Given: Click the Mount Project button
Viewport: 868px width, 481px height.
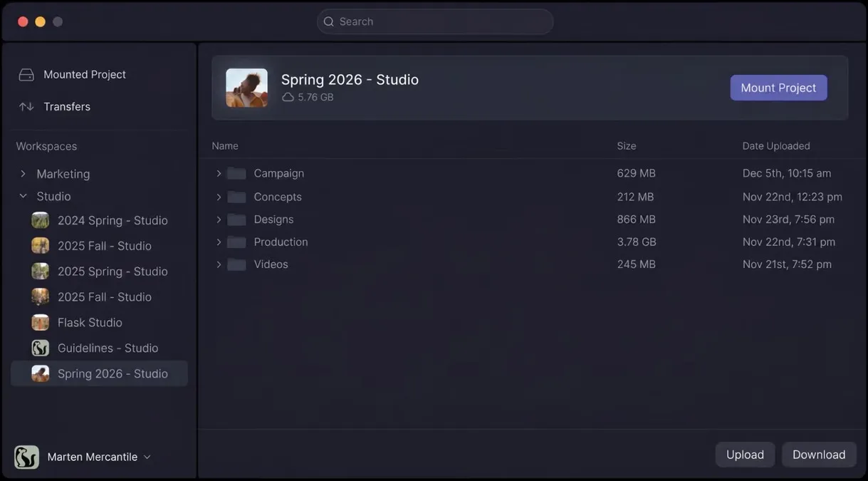Looking at the screenshot, I should (778, 88).
